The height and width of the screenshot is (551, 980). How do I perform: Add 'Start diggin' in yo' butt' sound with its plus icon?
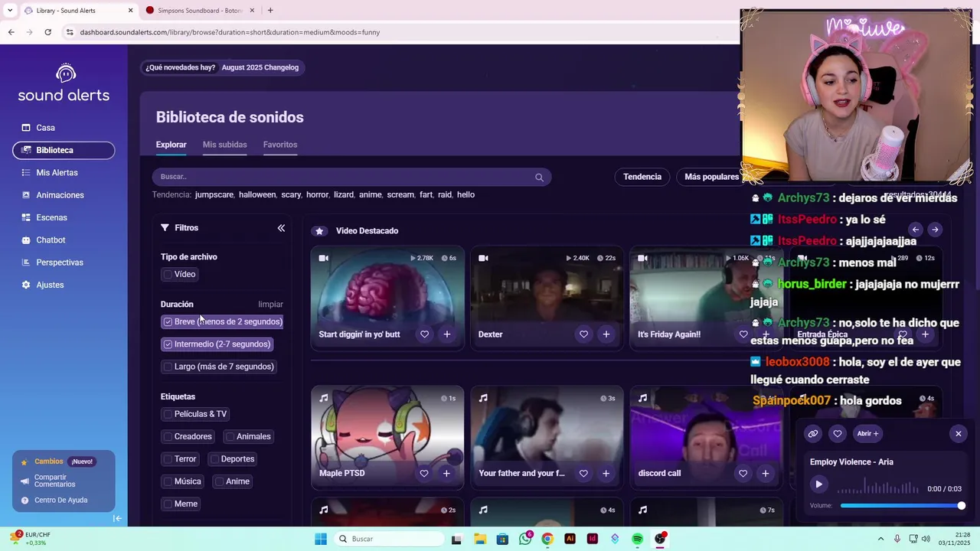[447, 334]
